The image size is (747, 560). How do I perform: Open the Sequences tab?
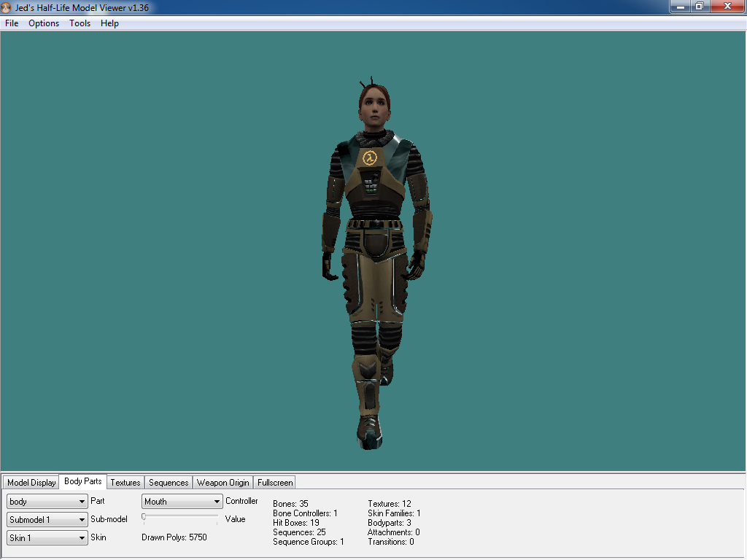point(169,483)
